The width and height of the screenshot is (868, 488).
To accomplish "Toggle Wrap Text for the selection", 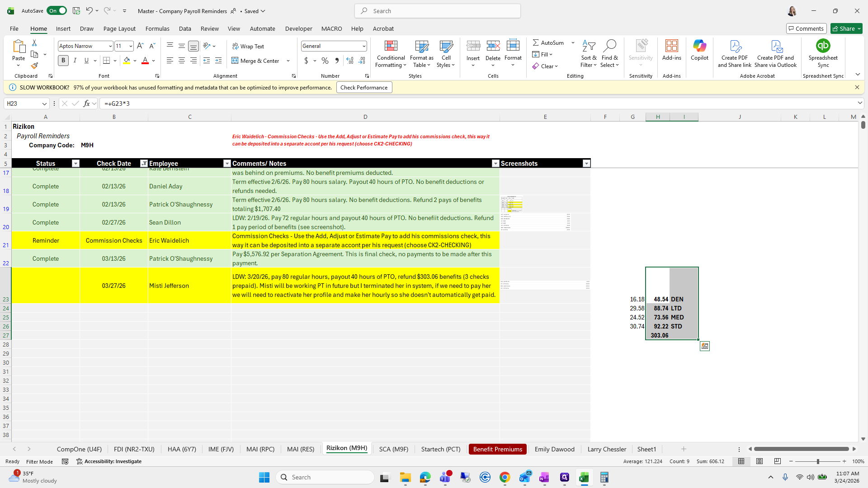I will click(248, 46).
